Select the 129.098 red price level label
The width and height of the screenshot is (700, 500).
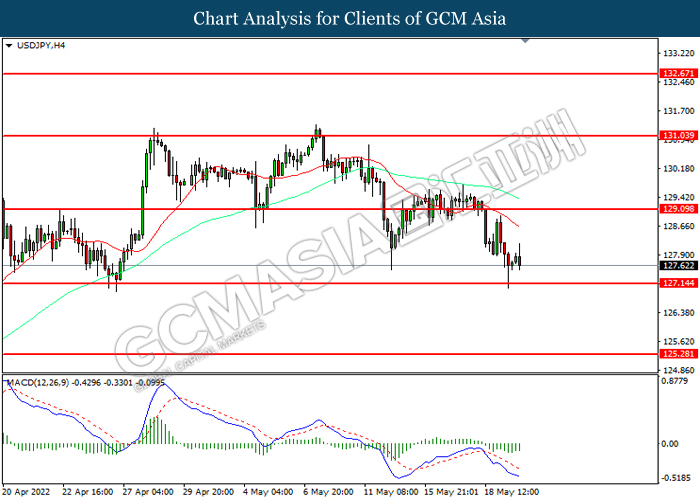[679, 209]
